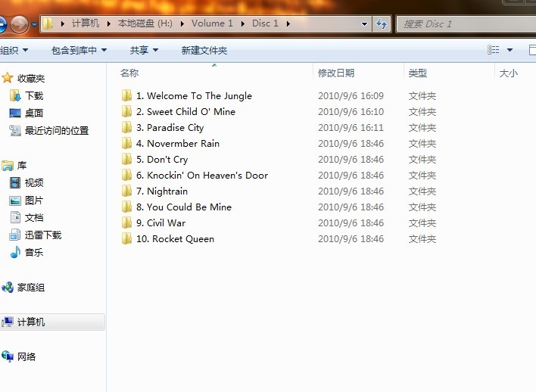
Task: Click Disc 1 in the address breadcrumb
Action: pos(265,23)
